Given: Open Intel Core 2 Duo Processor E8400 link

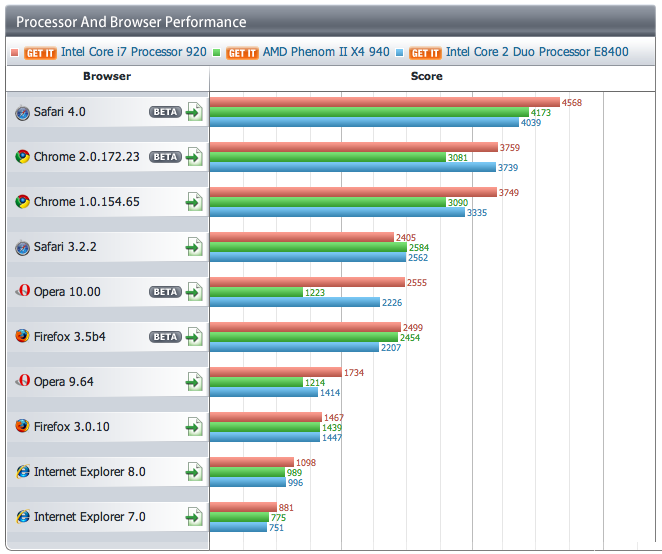Looking at the screenshot, I should point(537,52).
